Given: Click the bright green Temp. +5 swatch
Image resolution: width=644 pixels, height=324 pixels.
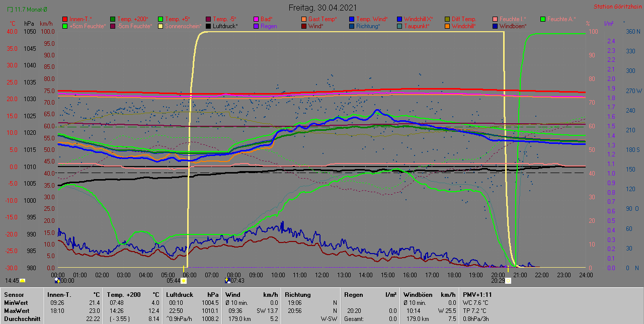Looking at the screenshot, I should (x=161, y=19).
